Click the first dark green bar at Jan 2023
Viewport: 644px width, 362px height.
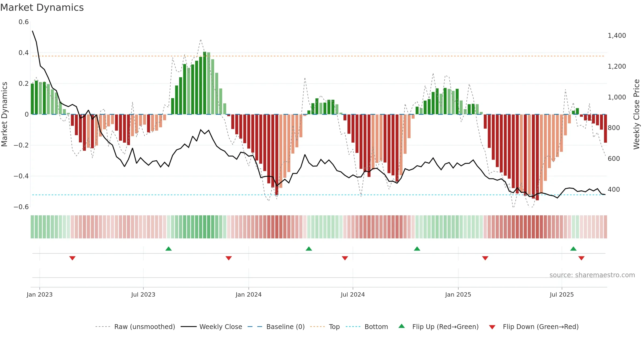(32, 99)
